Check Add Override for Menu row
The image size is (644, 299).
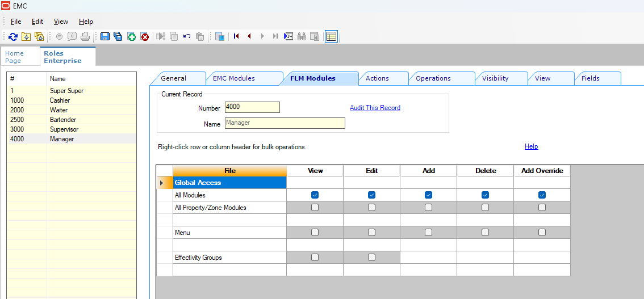point(542,233)
